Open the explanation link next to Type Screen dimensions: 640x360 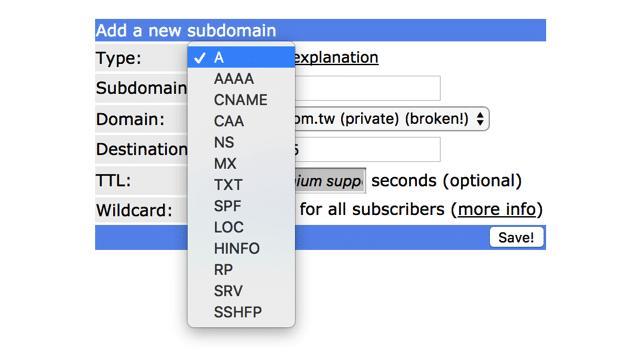(336, 58)
